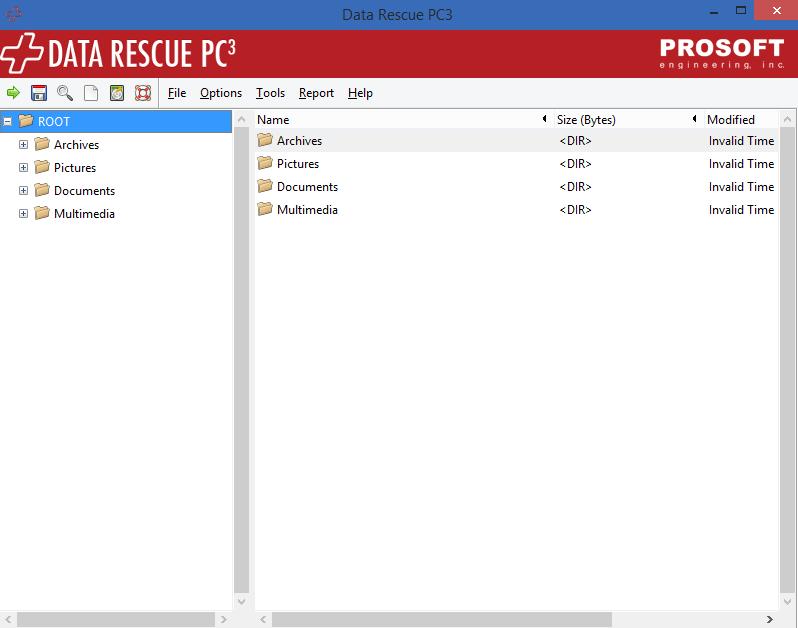The width and height of the screenshot is (798, 628).
Task: Click the blank page new file icon
Action: [91, 93]
